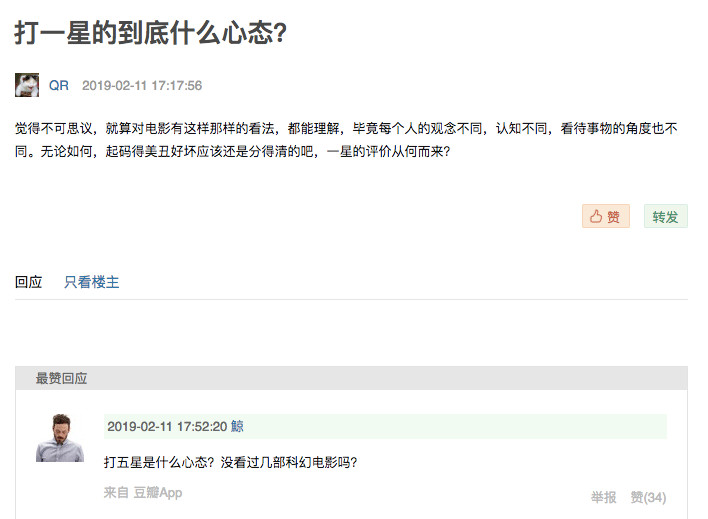Click the comment text 打五星是什么心态
The image size is (708, 519).
pyautogui.click(x=230, y=462)
